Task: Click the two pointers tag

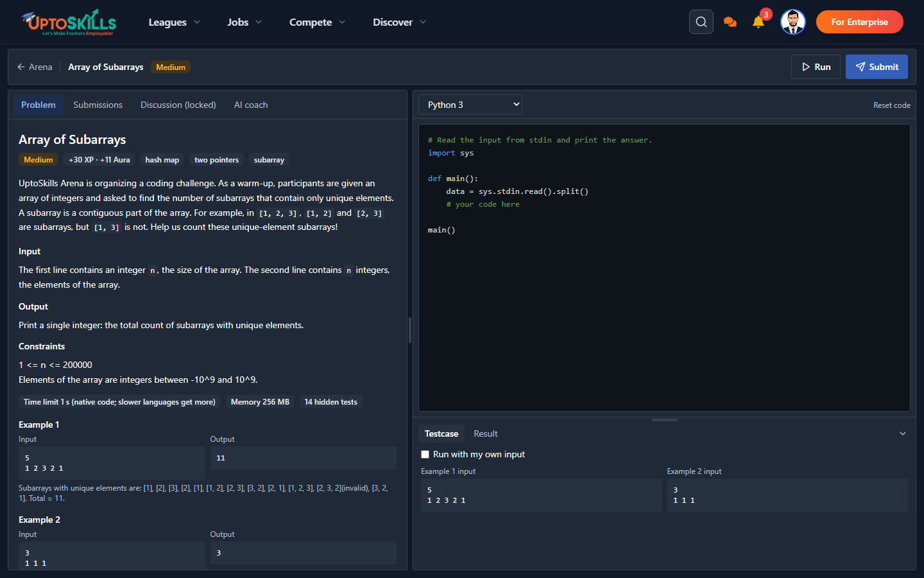Action: [x=216, y=160]
